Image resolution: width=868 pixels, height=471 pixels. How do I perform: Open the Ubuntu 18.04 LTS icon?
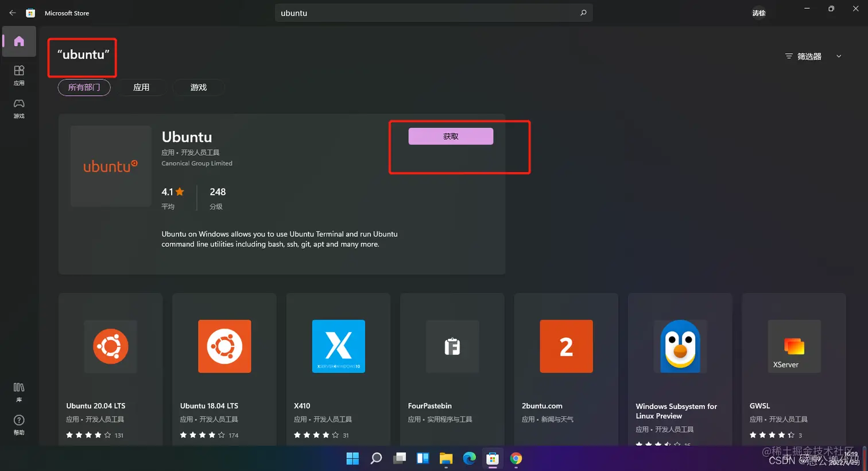tap(224, 346)
